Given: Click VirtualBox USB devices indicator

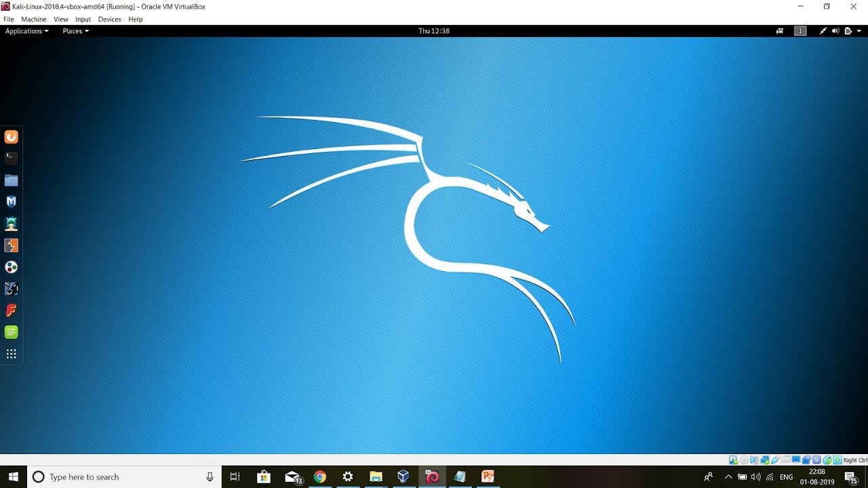Looking at the screenshot, I should coord(775,460).
